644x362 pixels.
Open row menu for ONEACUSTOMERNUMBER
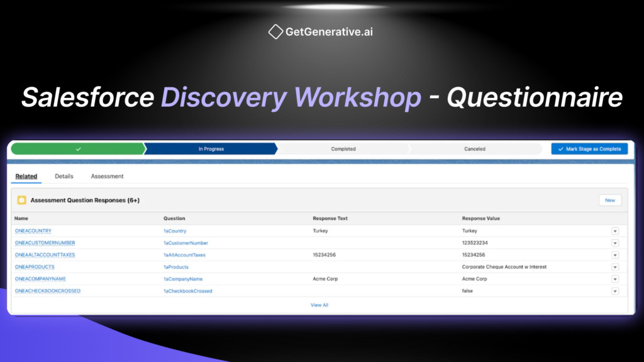tap(615, 243)
